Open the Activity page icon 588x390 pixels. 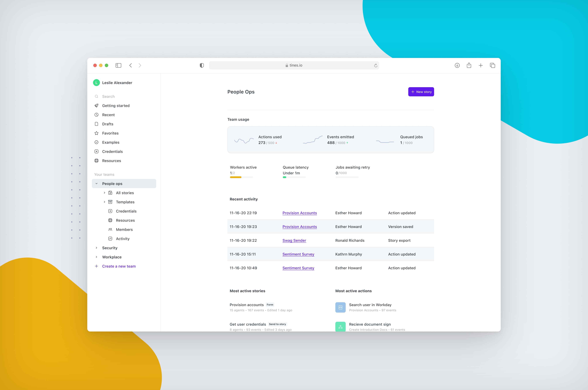click(x=110, y=239)
